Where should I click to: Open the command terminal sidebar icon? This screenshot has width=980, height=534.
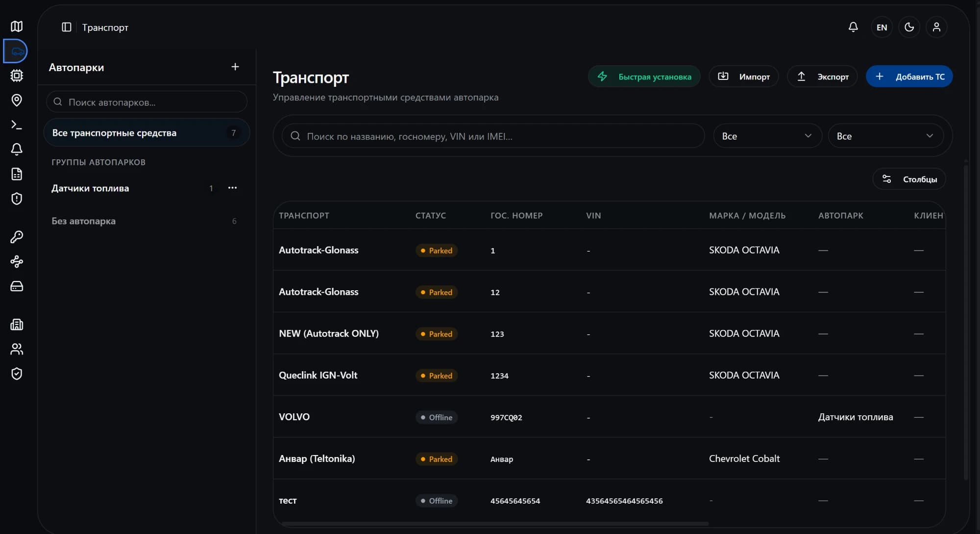click(x=17, y=125)
